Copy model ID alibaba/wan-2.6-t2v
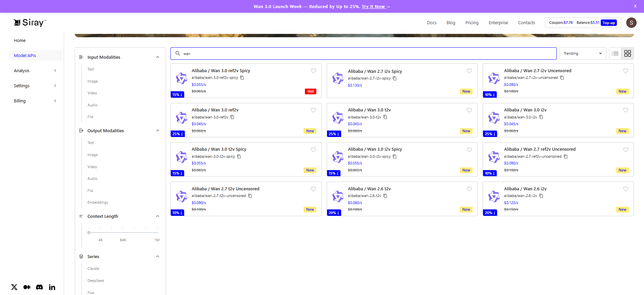Viewport: 644px width, 295px height. click(x=385, y=196)
